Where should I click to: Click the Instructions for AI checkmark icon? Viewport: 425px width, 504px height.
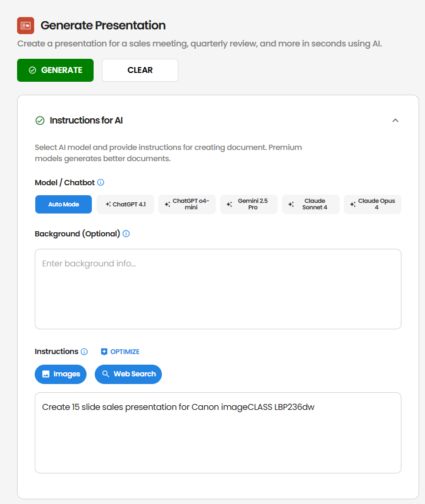(39, 120)
